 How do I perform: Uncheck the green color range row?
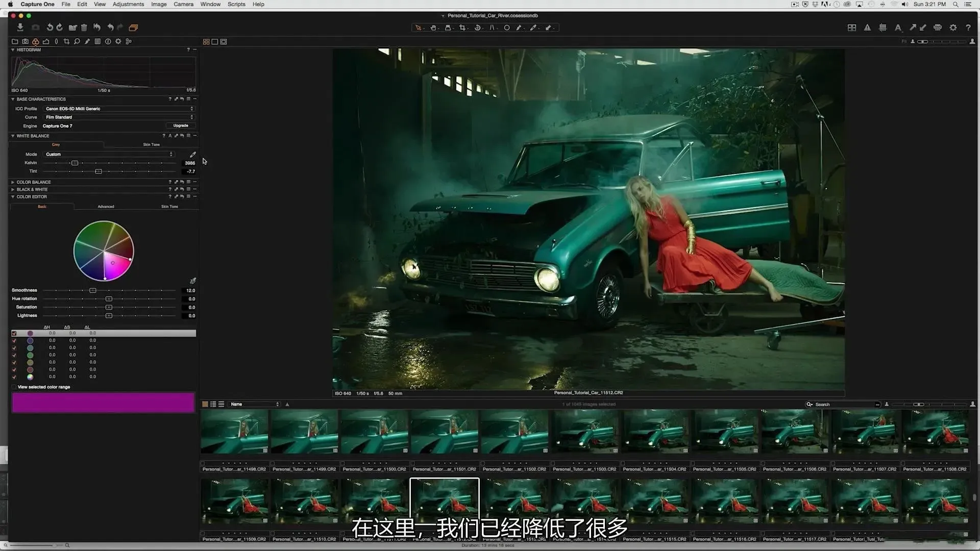coord(14,355)
